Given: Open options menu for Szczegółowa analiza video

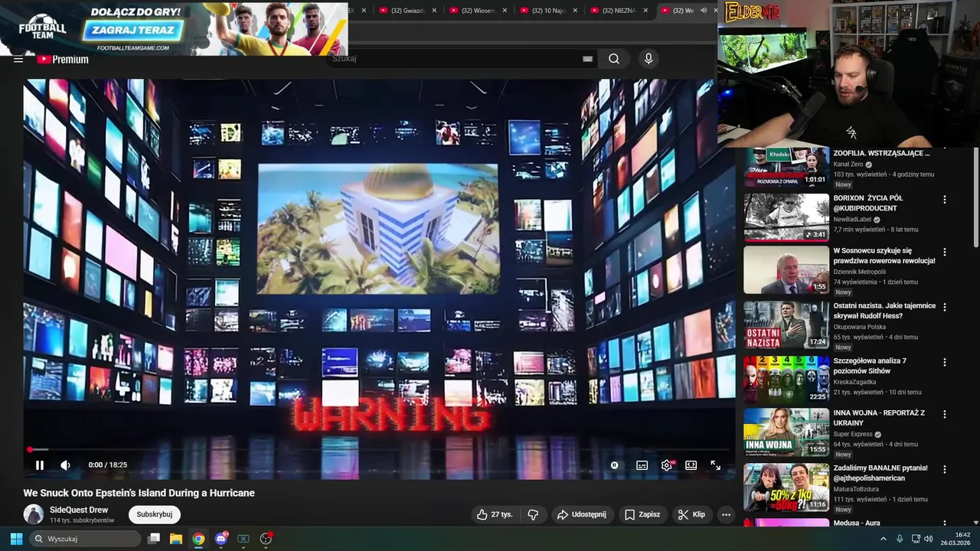Looking at the screenshot, I should (944, 362).
